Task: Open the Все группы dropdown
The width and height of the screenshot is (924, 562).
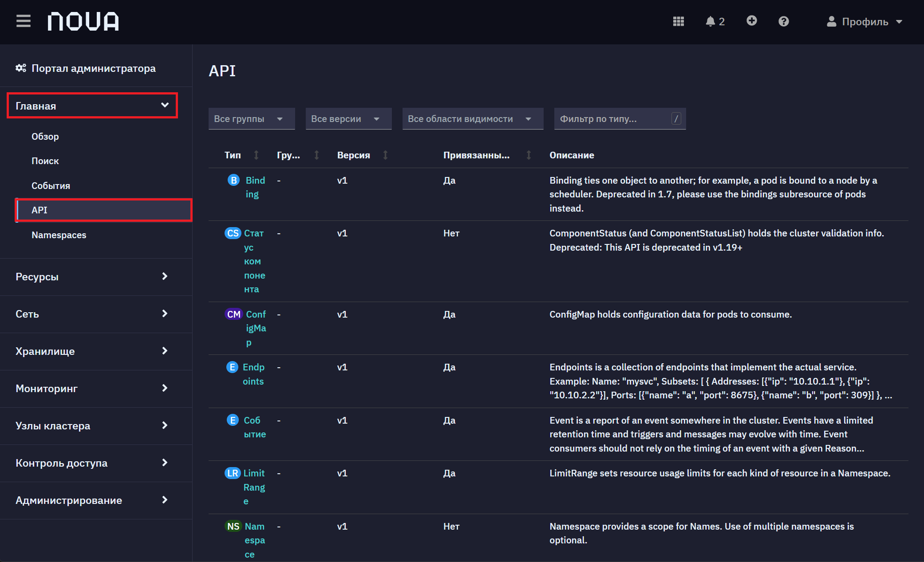Action: coord(252,118)
